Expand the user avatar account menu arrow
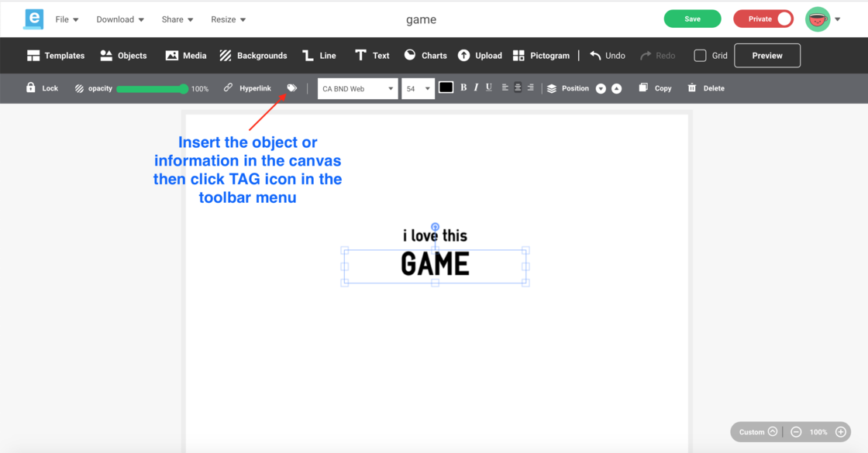The height and width of the screenshot is (453, 868). (838, 19)
